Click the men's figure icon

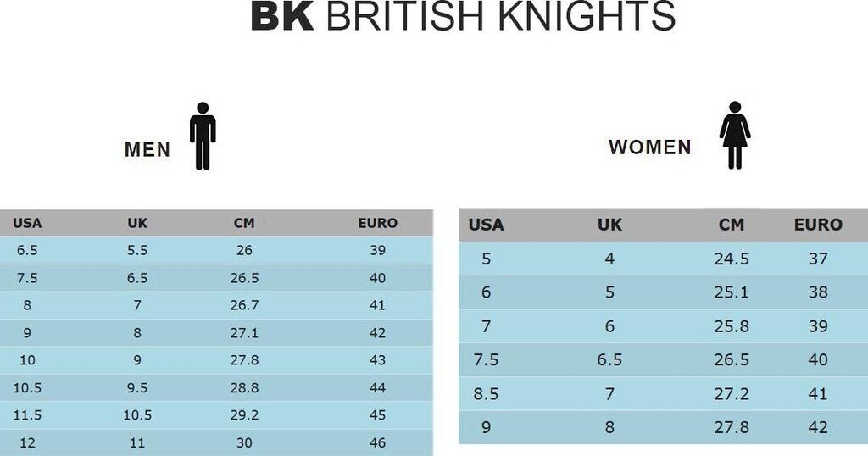pyautogui.click(x=203, y=136)
